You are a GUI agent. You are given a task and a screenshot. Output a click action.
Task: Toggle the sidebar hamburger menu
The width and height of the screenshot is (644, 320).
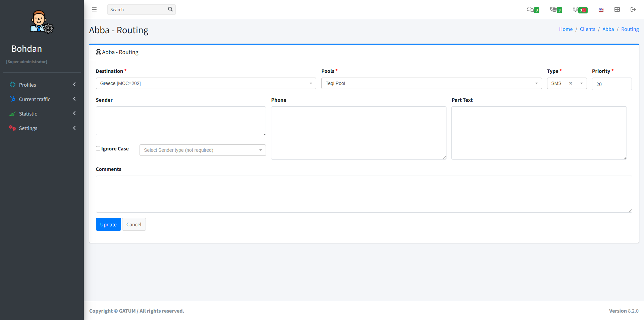pos(94,9)
